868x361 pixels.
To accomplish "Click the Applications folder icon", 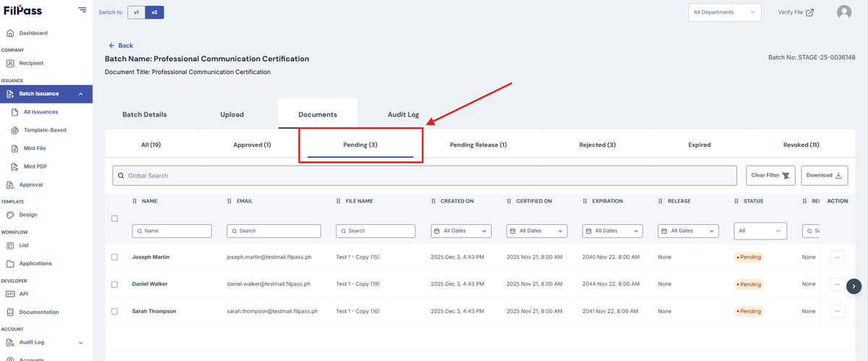I will click(x=10, y=263).
